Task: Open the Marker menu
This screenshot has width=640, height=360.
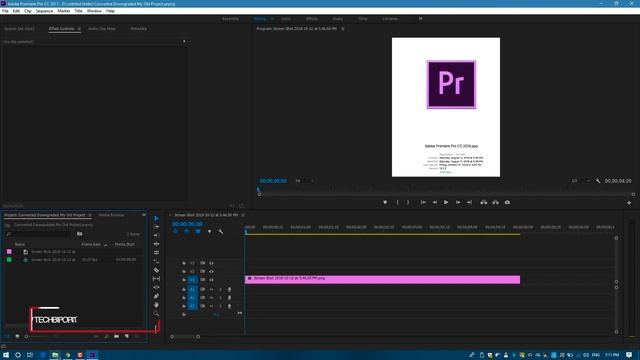Action: [x=64, y=11]
